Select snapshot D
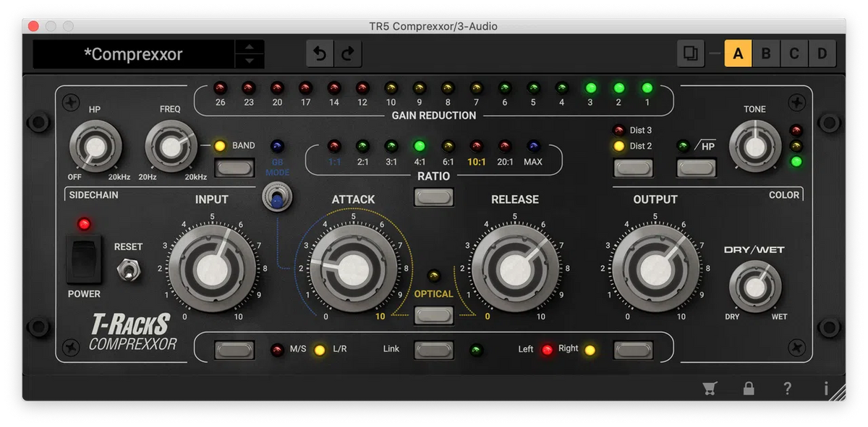This screenshot has width=868, height=427. 824,53
